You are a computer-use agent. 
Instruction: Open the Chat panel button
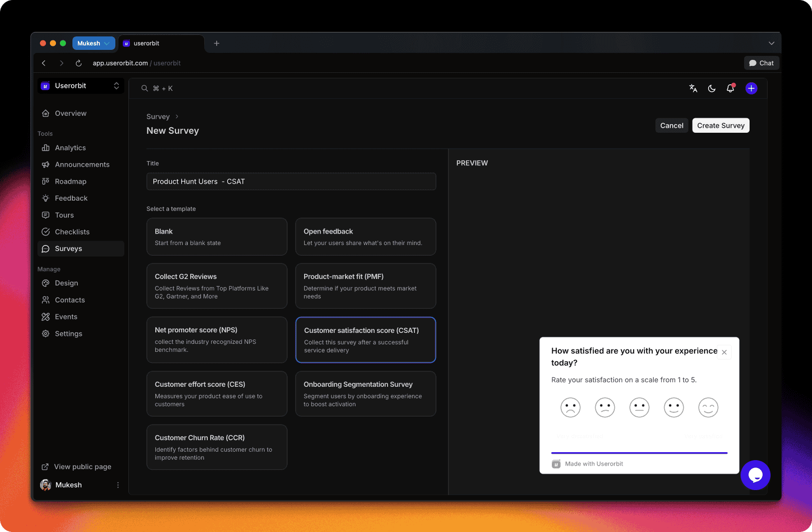(x=761, y=63)
